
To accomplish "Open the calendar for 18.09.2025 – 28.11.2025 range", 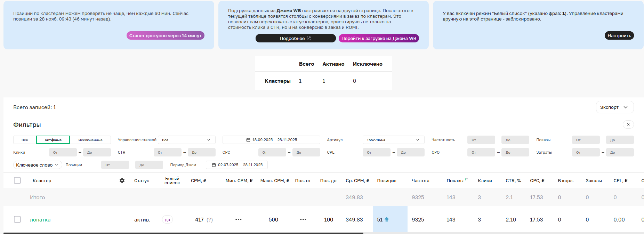I will point(271,140).
